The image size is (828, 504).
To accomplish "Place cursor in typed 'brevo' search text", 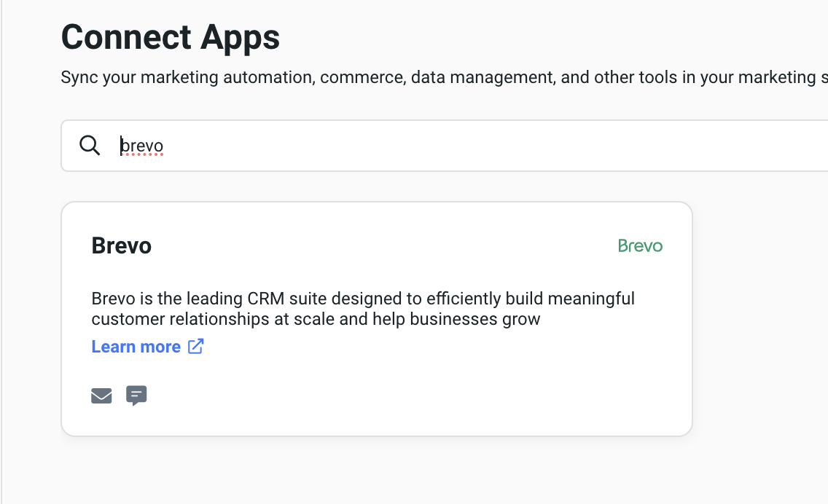I will click(142, 146).
